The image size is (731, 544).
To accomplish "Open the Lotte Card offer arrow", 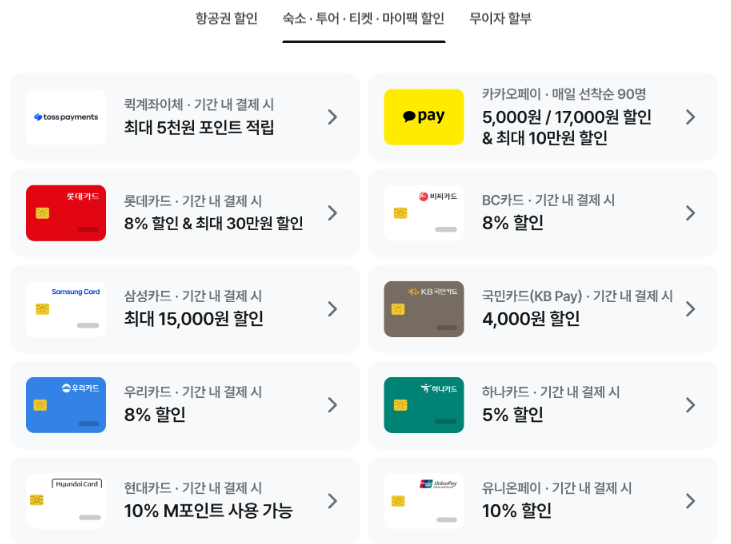I will [x=332, y=213].
